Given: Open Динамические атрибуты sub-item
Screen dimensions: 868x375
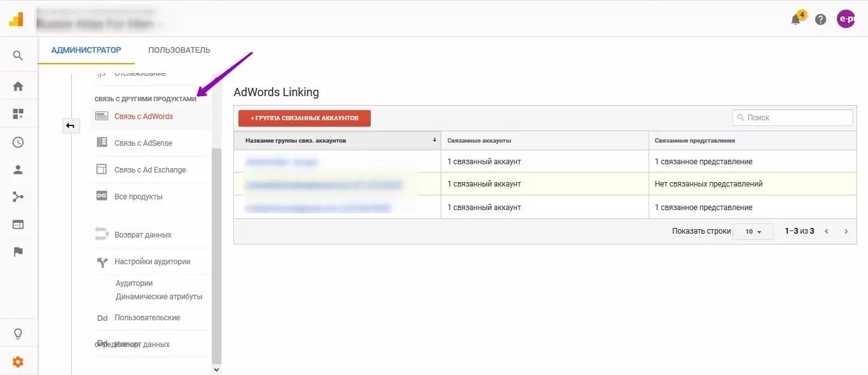Looking at the screenshot, I should pyautogui.click(x=159, y=297).
